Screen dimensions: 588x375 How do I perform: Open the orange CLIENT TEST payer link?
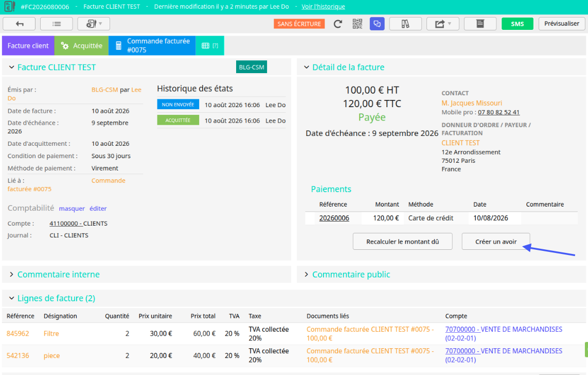coord(460,143)
